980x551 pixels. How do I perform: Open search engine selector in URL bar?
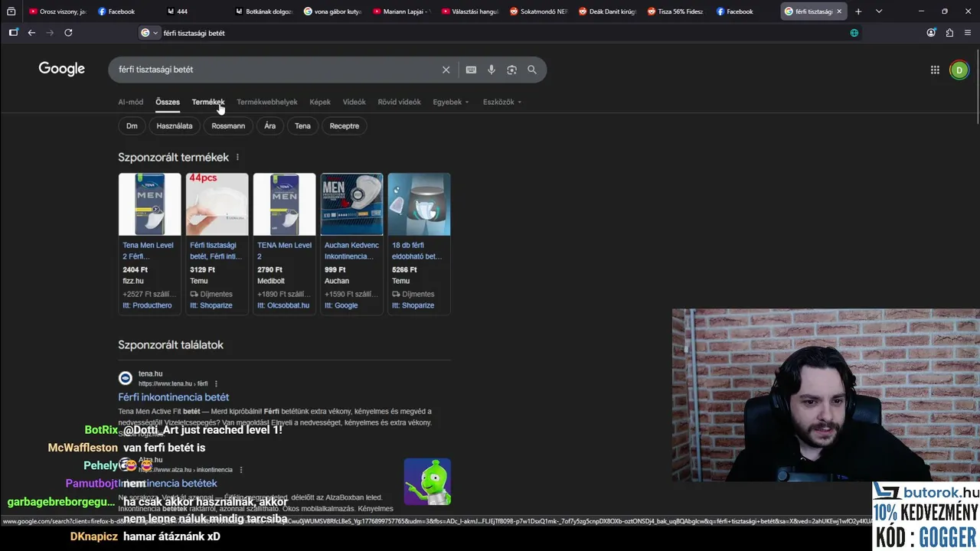(150, 33)
